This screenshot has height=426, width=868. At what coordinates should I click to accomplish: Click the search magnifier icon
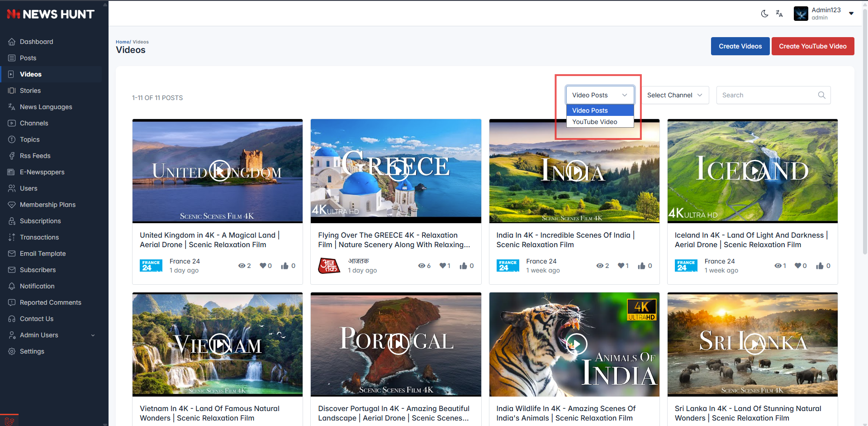coord(822,95)
